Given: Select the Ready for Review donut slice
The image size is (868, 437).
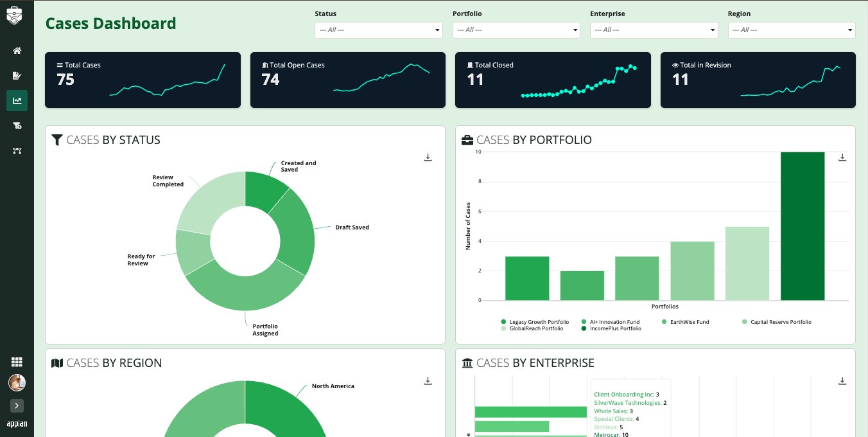Looking at the screenshot, I should (193, 252).
